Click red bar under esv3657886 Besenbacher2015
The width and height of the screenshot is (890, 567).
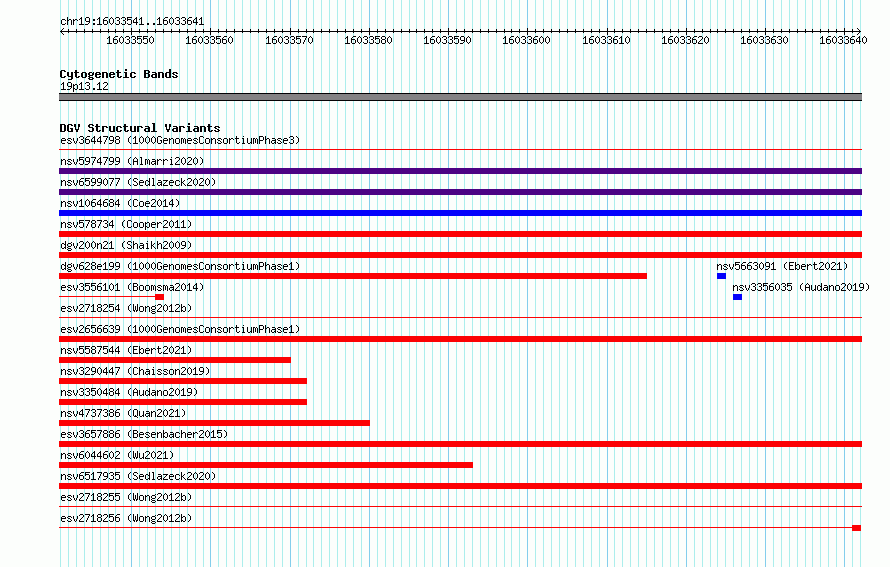[460, 444]
